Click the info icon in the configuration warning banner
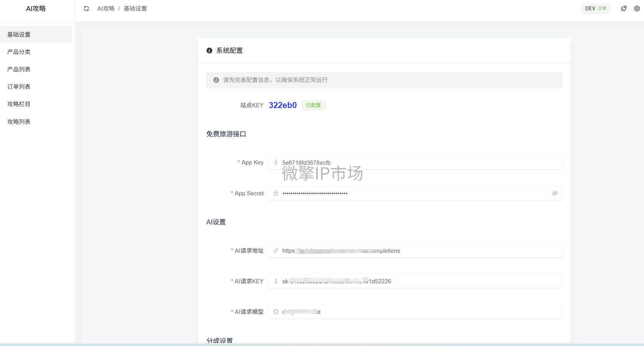Viewport: 644px width, 346px height. click(216, 80)
